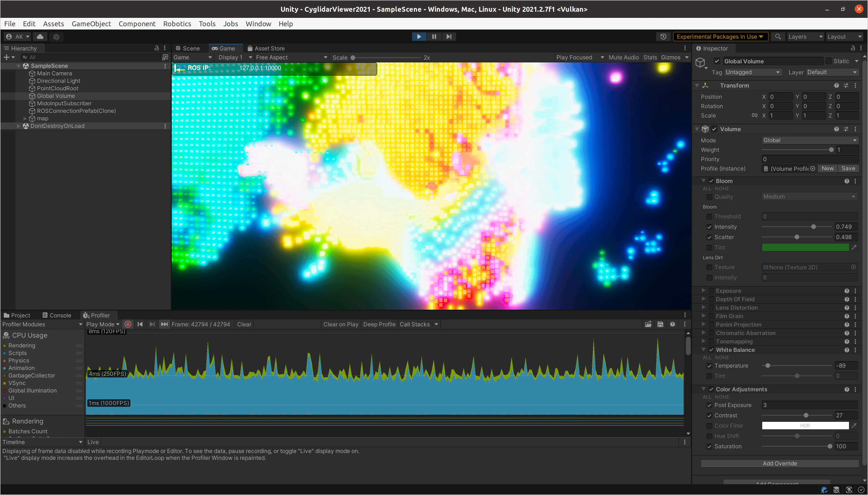868x495 pixels.
Task: Enable the Bloom Threshold override checkbox
Action: click(x=709, y=217)
